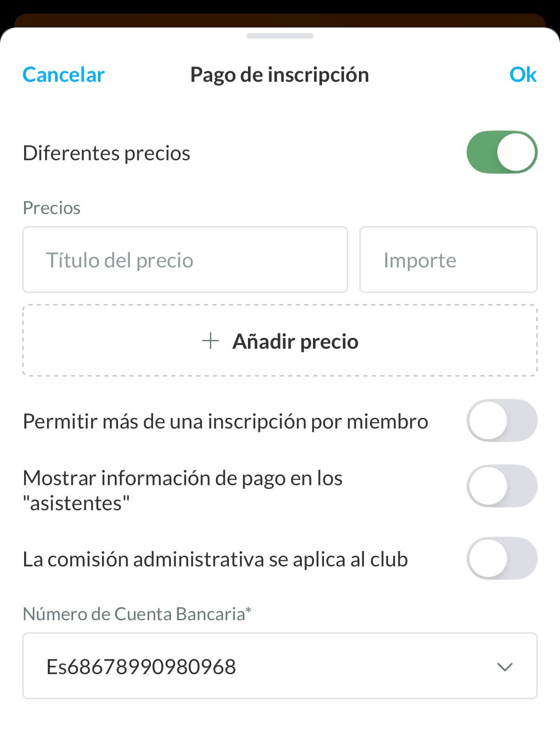This screenshot has height=734, width=560.
Task: Tap the dimmed backdrop above the sheet
Action: click(x=280, y=8)
